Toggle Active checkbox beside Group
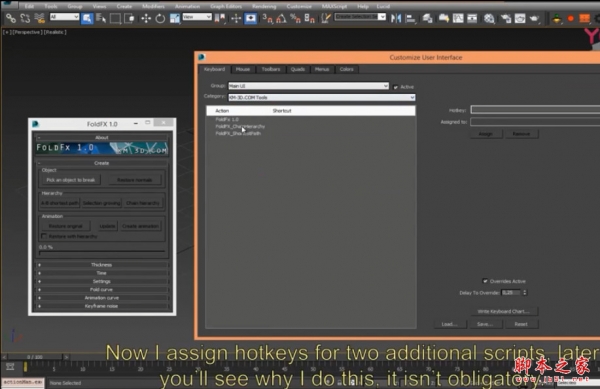Viewport: 600px width, 389px height. (396, 87)
